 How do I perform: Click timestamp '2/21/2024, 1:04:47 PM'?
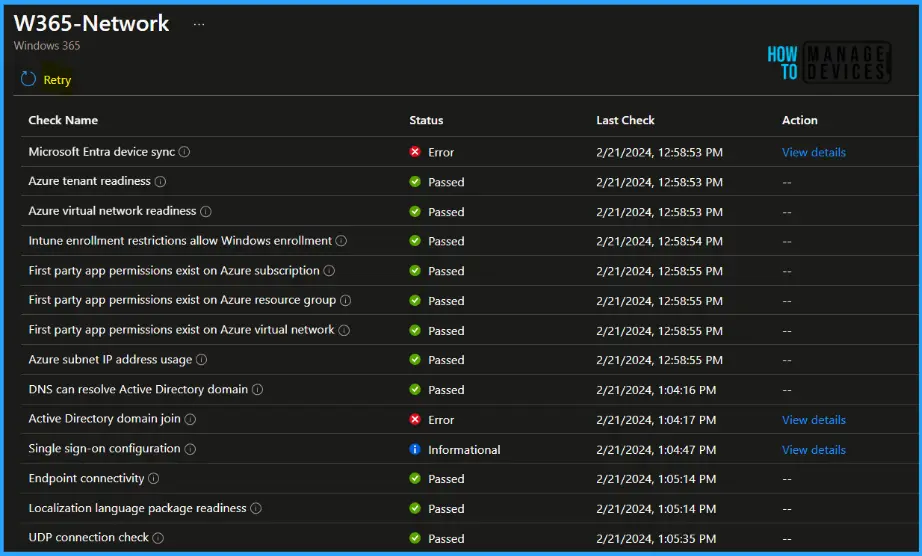(x=656, y=450)
